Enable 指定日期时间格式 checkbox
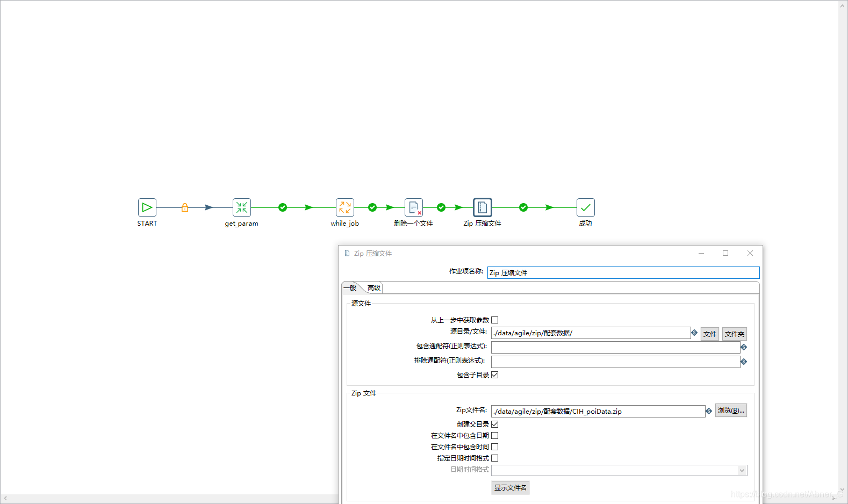Image resolution: width=848 pixels, height=504 pixels. [x=495, y=458]
